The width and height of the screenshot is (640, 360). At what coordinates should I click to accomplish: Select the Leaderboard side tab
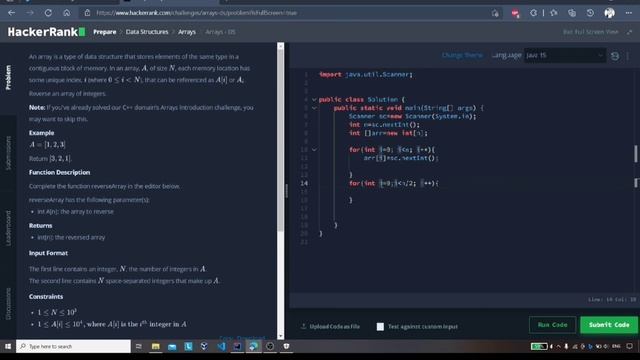[x=8, y=228]
